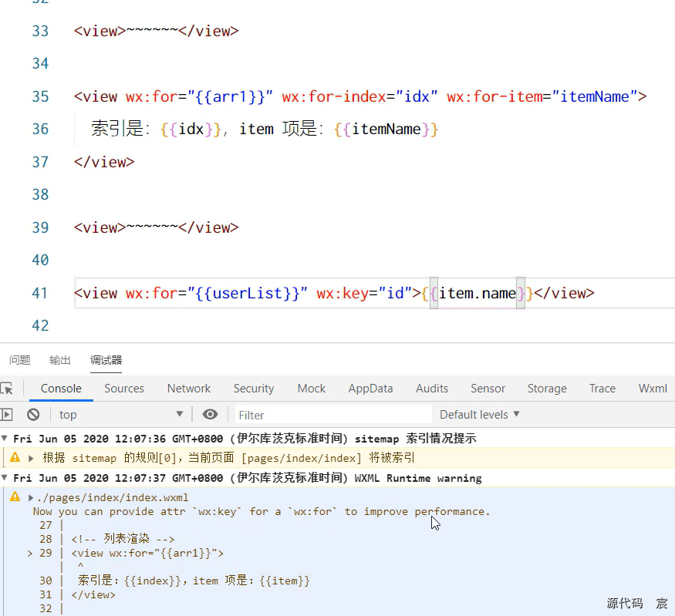Open the Sensor tab
675x616 pixels.
[x=488, y=389]
